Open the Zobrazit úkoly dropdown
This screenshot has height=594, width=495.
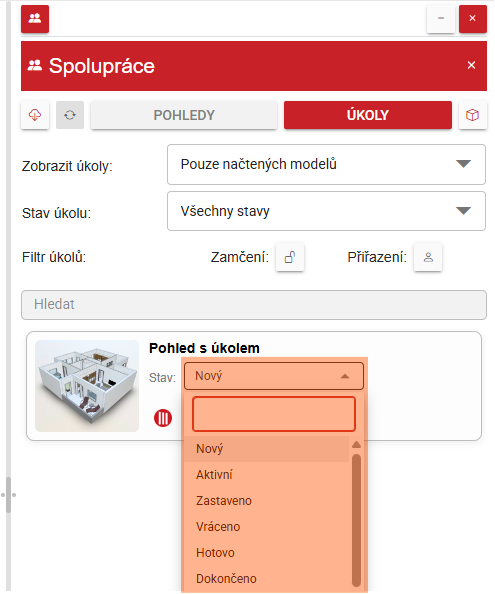(x=326, y=164)
